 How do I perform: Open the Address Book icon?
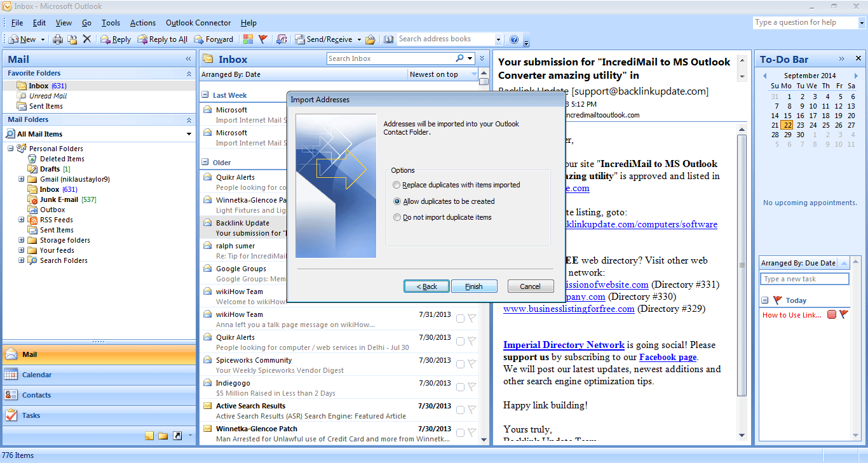click(389, 39)
